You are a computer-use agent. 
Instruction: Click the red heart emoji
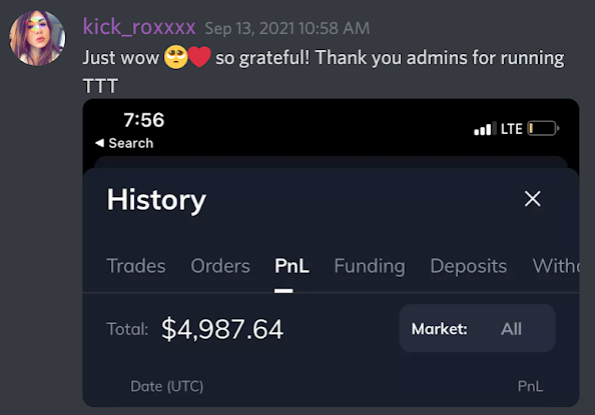(x=199, y=57)
